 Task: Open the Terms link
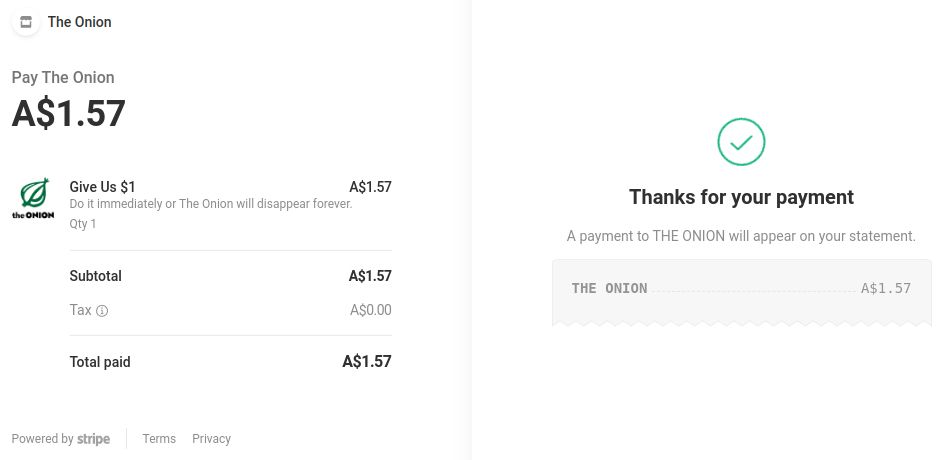pos(159,438)
